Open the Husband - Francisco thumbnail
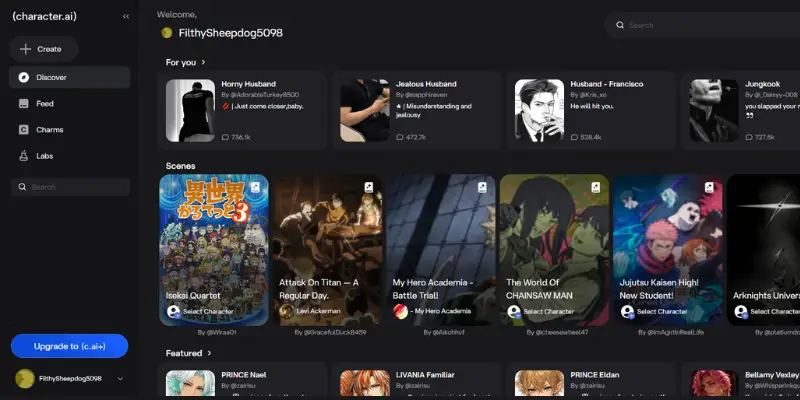Screen dimensions: 800x400 pos(539,110)
